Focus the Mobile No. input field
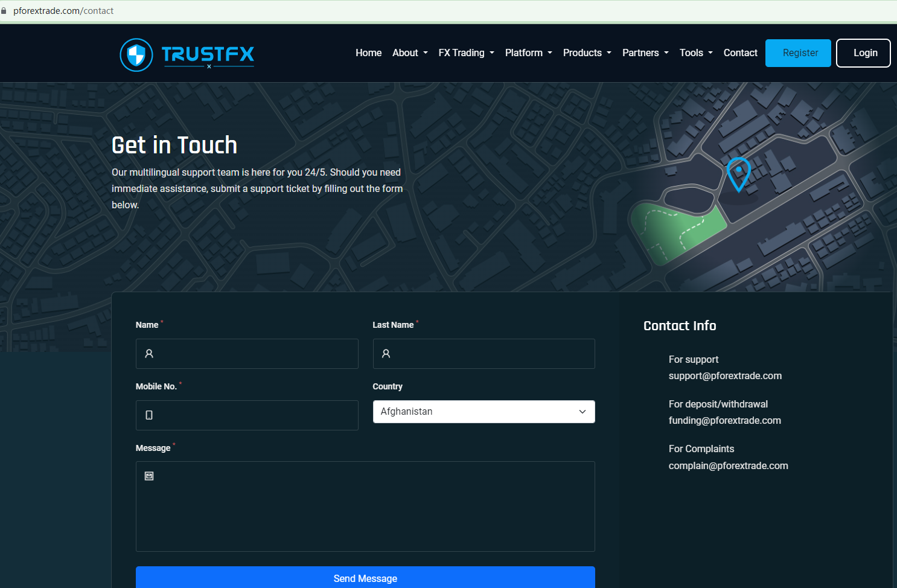 [x=247, y=415]
